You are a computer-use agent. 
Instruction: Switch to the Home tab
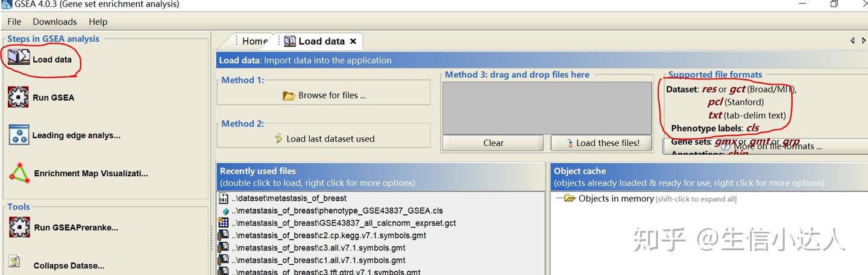coord(254,41)
